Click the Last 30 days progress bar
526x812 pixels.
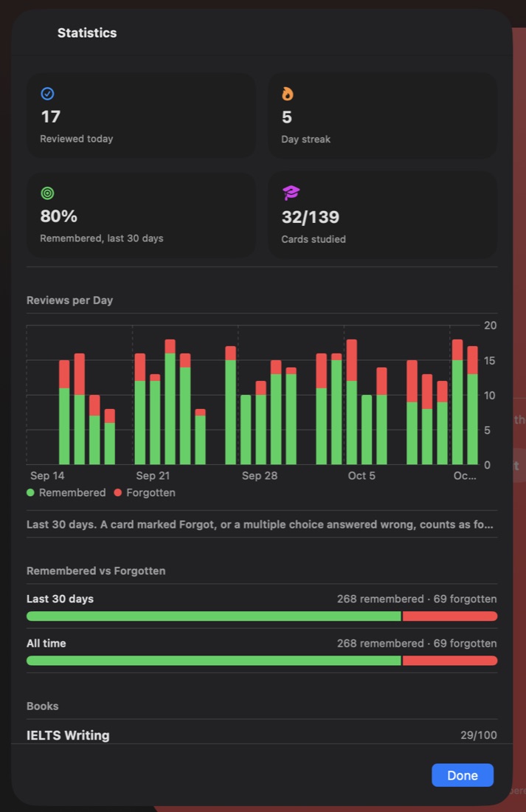[262, 616]
